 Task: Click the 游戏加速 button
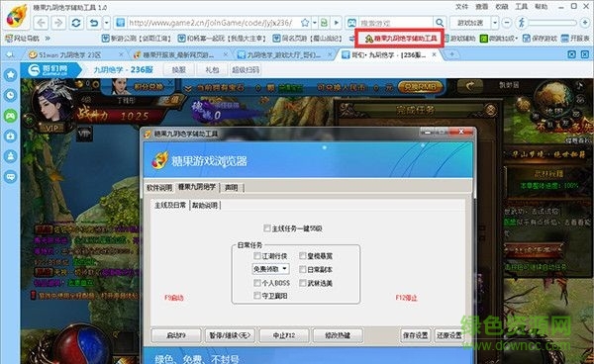click(470, 23)
